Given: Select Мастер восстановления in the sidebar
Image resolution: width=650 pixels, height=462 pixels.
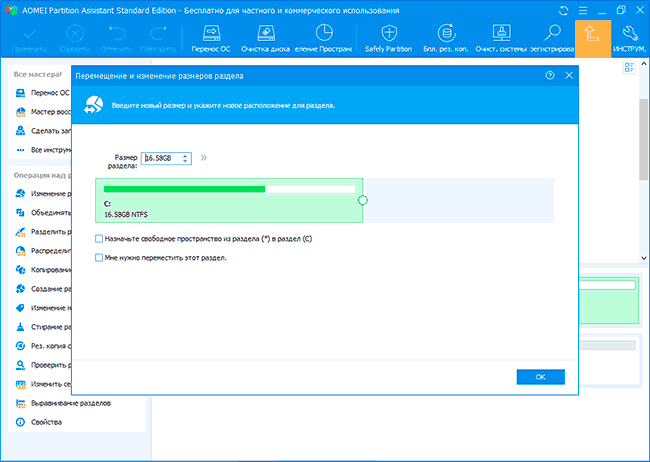Looking at the screenshot, I should point(43,112).
